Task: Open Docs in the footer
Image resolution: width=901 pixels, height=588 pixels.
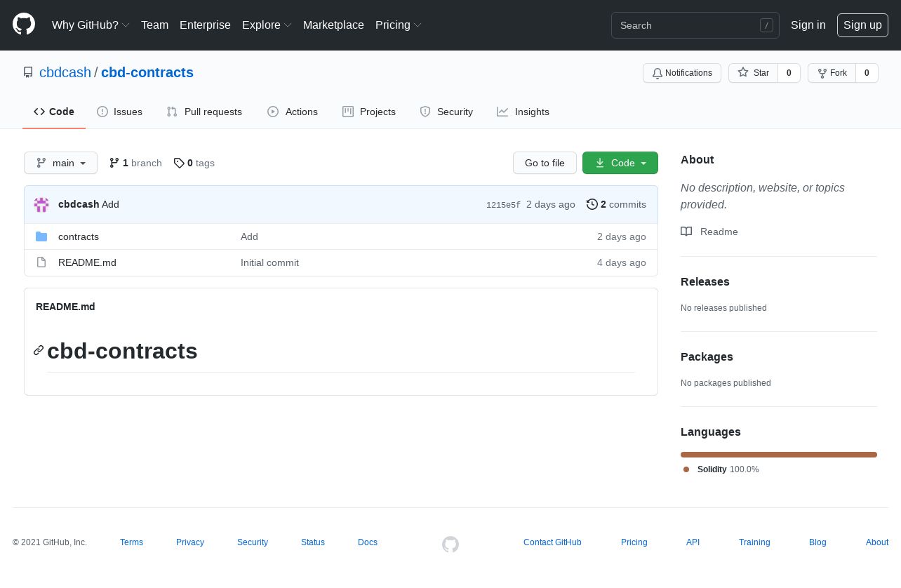Action: pyautogui.click(x=368, y=542)
